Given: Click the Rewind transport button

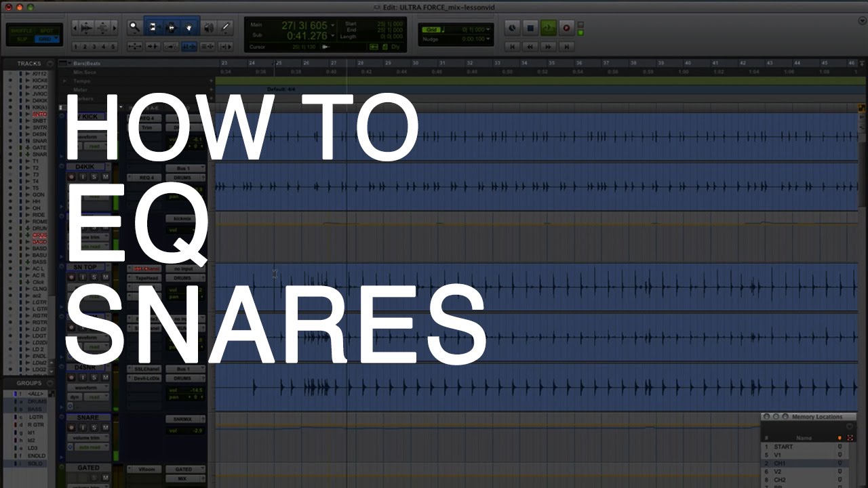Looking at the screenshot, I should (x=530, y=47).
